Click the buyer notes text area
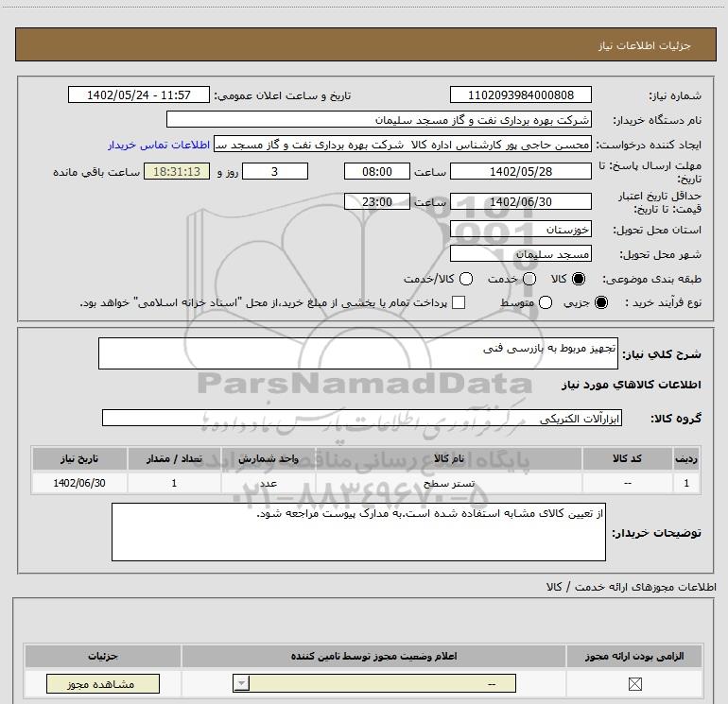This screenshot has height=704, width=728. [358, 532]
